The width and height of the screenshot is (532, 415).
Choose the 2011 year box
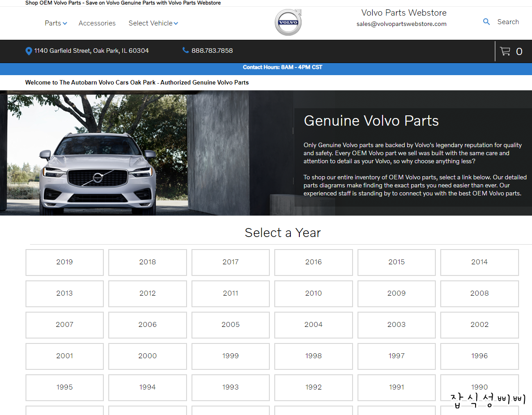[230, 293]
